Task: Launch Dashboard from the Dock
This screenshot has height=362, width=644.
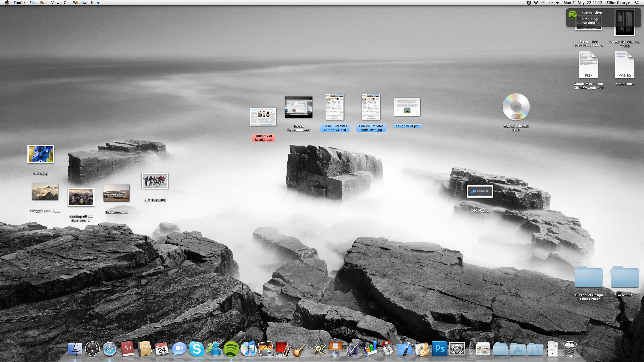Action: tap(92, 349)
